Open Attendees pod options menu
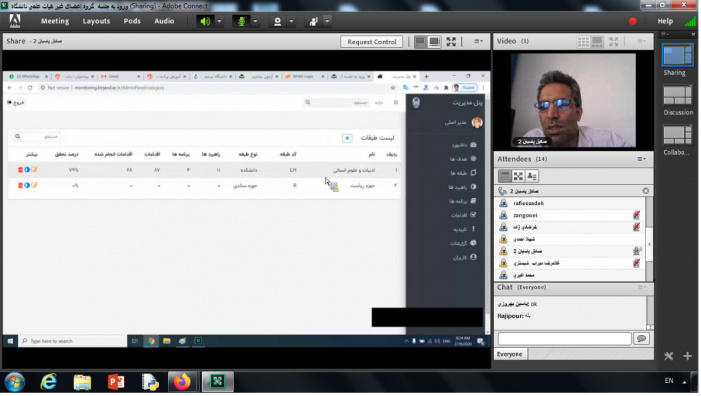The width and height of the screenshot is (701, 396). coord(642,159)
